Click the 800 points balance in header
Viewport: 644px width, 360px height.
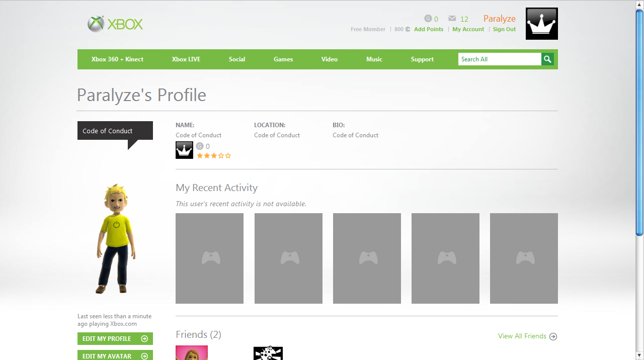(x=403, y=29)
